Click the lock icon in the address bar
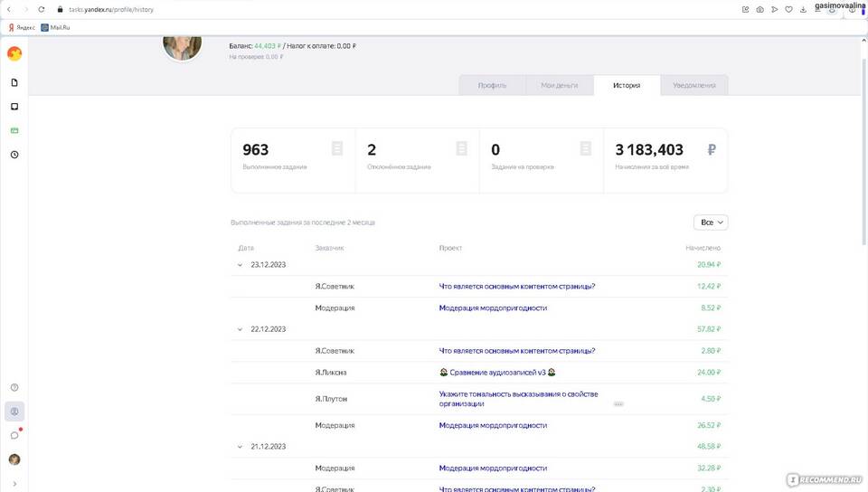The image size is (868, 492). tap(60, 9)
